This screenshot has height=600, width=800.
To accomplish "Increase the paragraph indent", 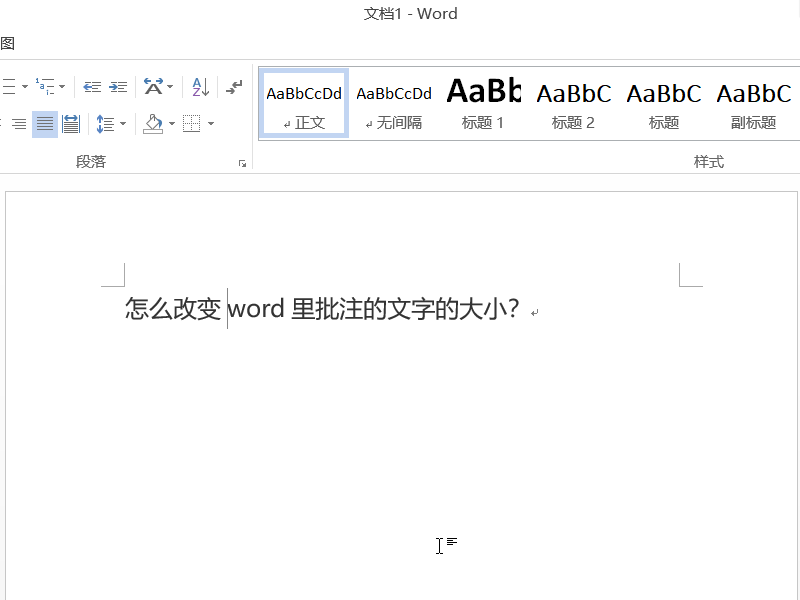I will 118,87.
